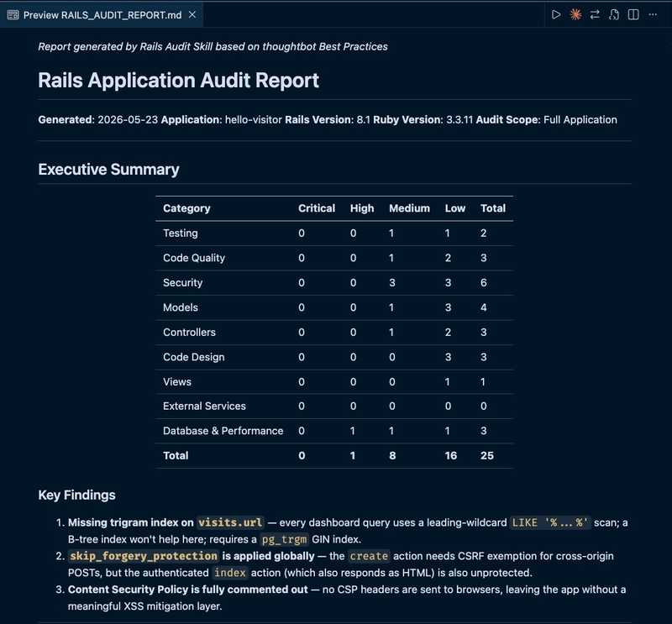Click the 'Rails Application Audit Report' heading

coord(178,80)
